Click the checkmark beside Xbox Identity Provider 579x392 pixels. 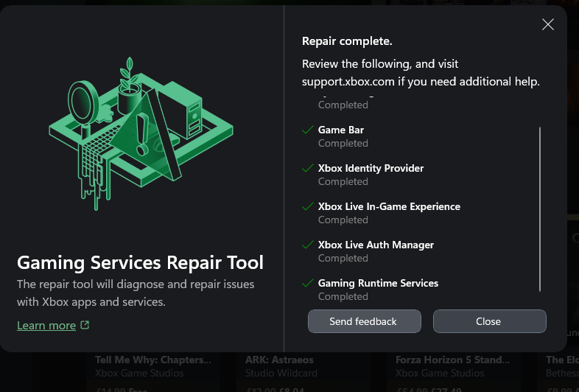308,169
